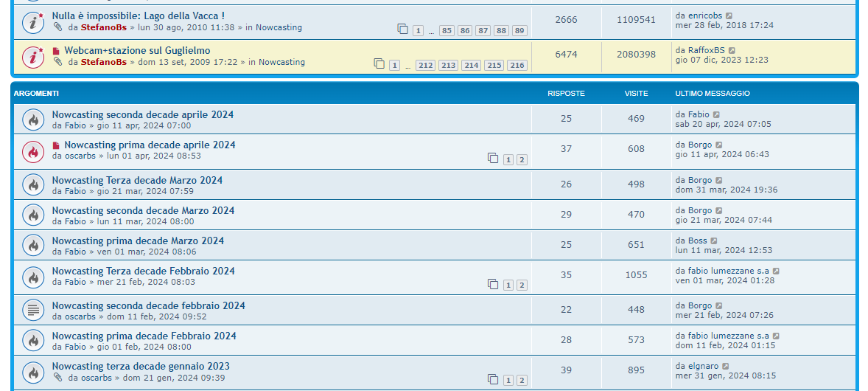The width and height of the screenshot is (868, 391).
Task: Go to page 216 of Webcam+stazione topic
Action: (x=517, y=65)
